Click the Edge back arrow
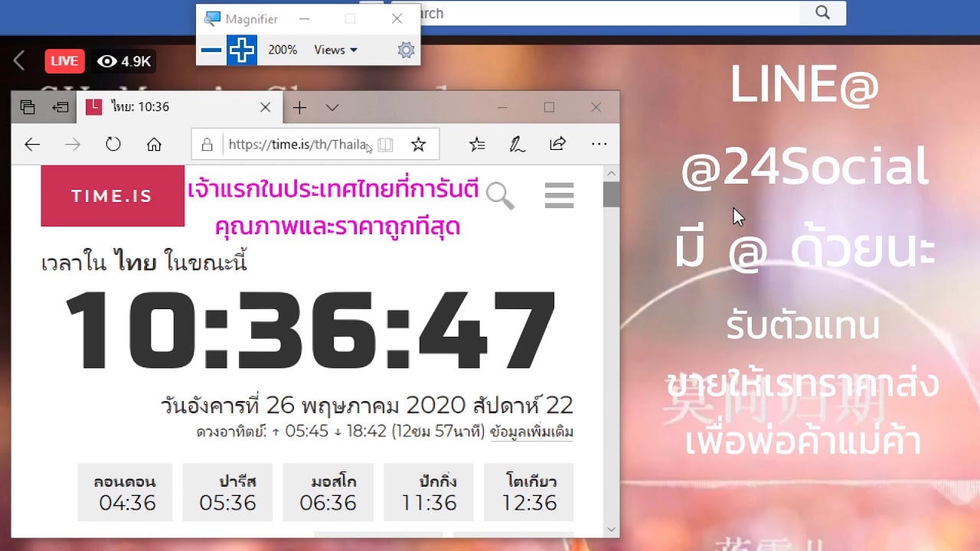 point(32,144)
